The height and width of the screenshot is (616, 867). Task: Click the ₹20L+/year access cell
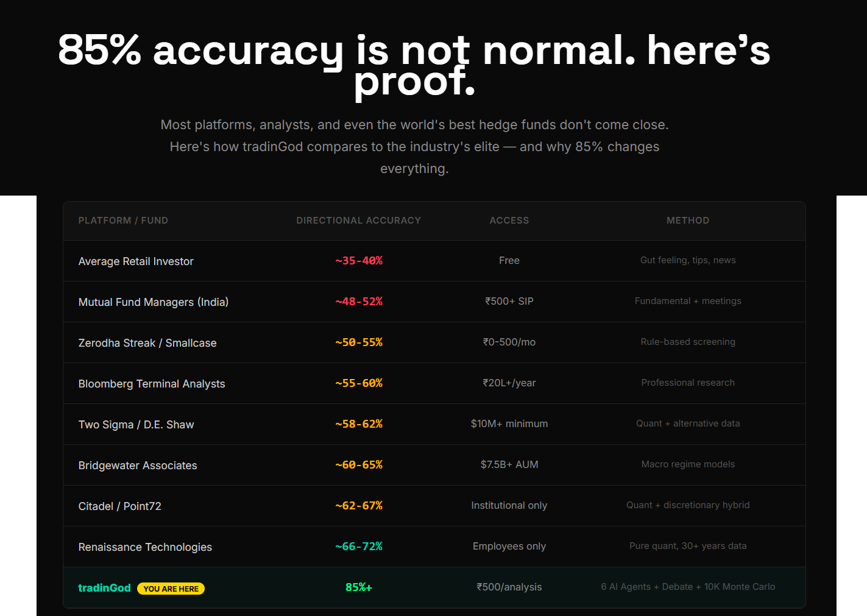[509, 383]
